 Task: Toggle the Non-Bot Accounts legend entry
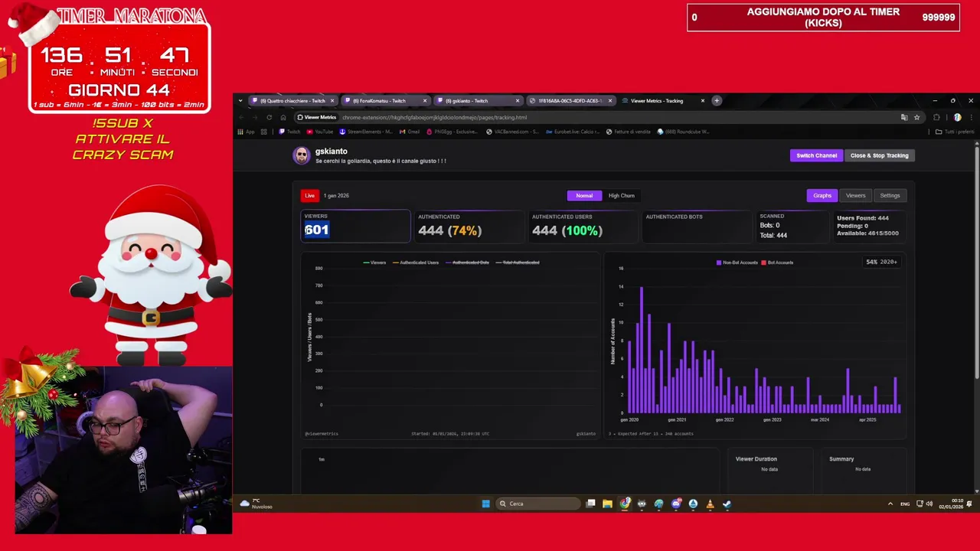point(737,262)
